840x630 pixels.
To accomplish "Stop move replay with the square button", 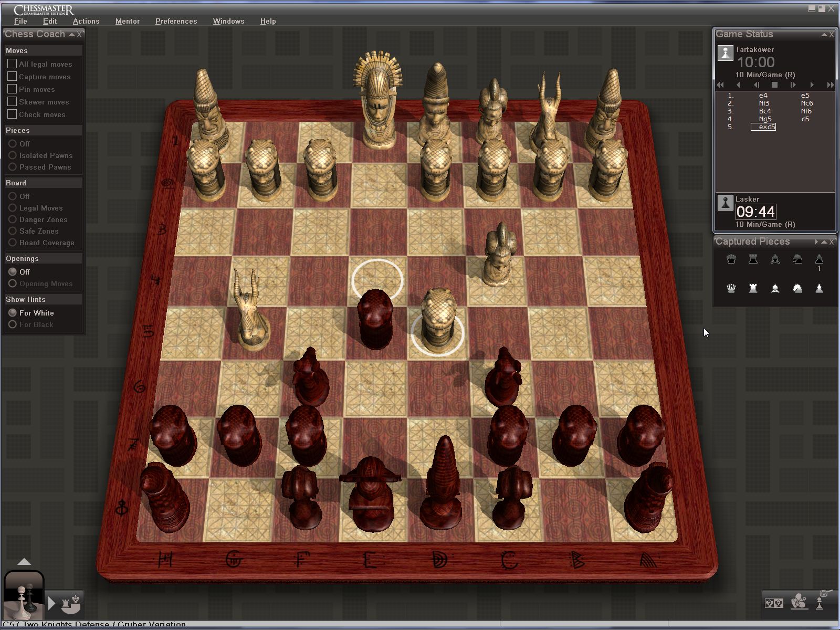I will (774, 85).
